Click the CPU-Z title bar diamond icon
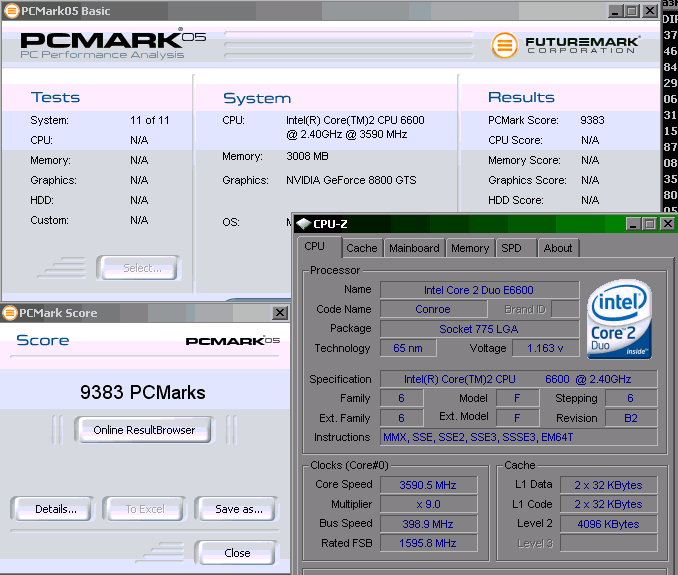678x575 pixels. pos(304,224)
